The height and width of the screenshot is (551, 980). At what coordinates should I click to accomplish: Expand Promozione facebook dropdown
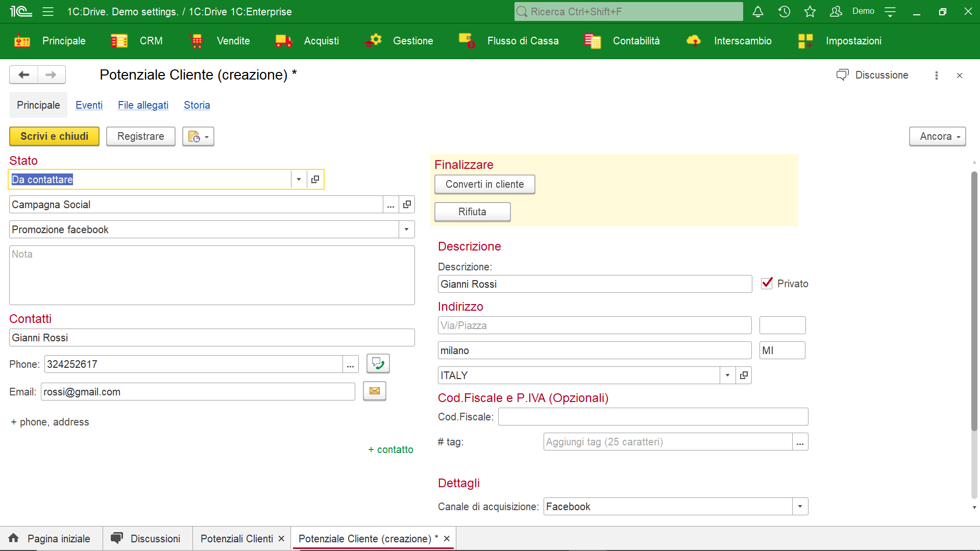(x=406, y=230)
